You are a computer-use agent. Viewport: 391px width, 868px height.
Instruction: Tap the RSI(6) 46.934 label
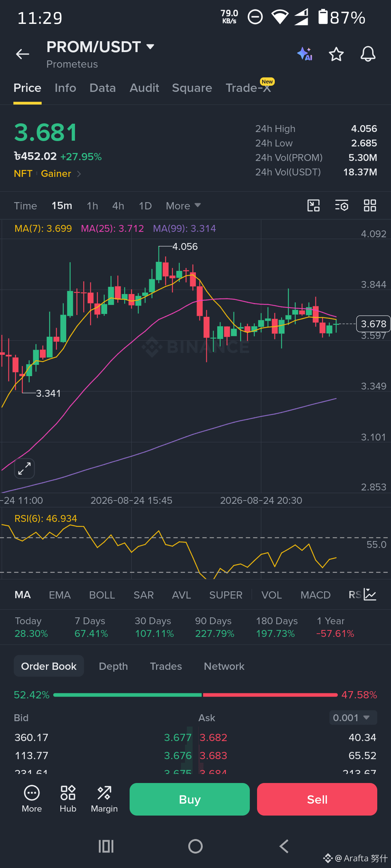pyautogui.click(x=46, y=519)
